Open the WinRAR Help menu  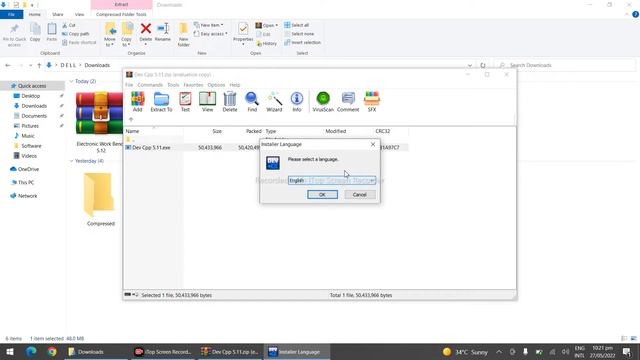(x=234, y=85)
